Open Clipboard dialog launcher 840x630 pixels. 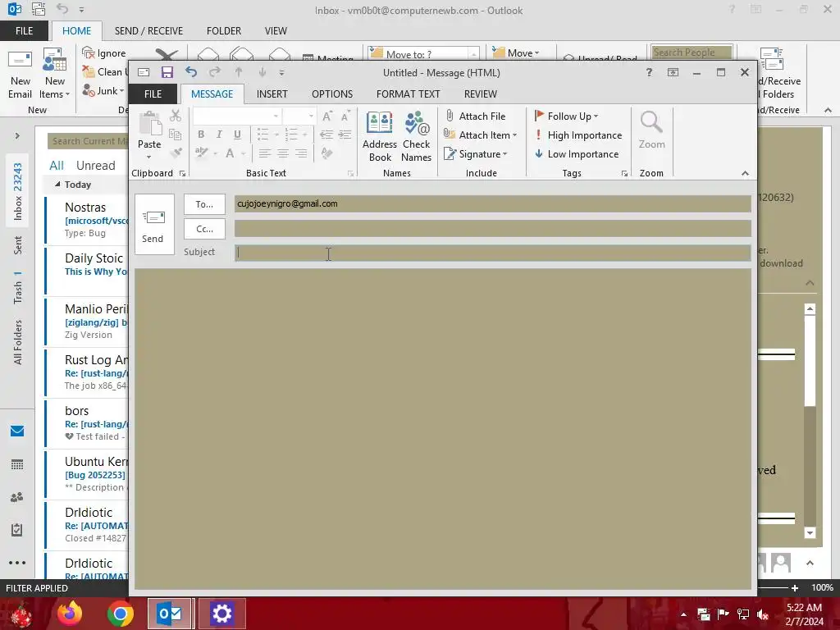tap(182, 174)
